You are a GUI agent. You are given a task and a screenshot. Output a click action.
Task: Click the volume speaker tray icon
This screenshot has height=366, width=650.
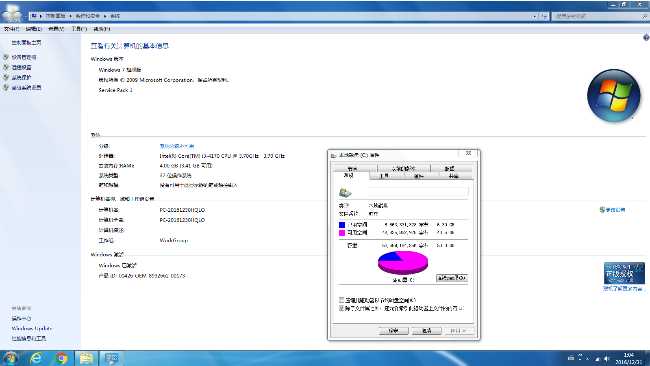pyautogui.click(x=606, y=359)
